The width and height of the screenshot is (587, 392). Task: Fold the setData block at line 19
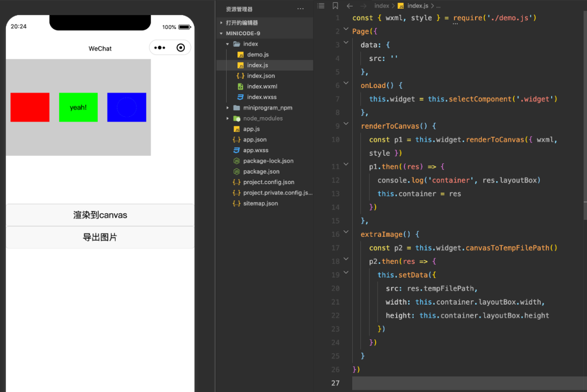346,273
